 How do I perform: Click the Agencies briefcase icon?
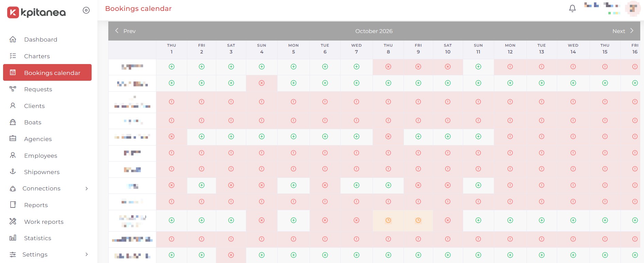coord(13,139)
